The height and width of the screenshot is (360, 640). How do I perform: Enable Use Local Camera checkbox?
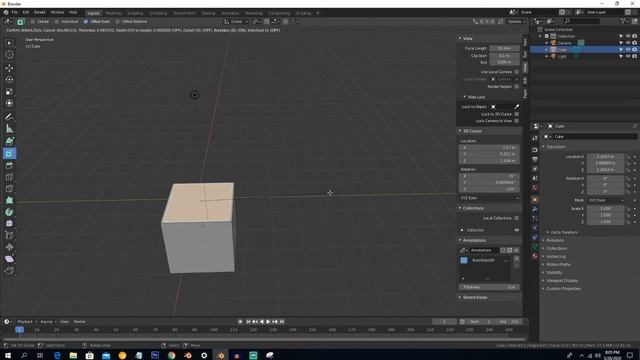click(x=516, y=72)
